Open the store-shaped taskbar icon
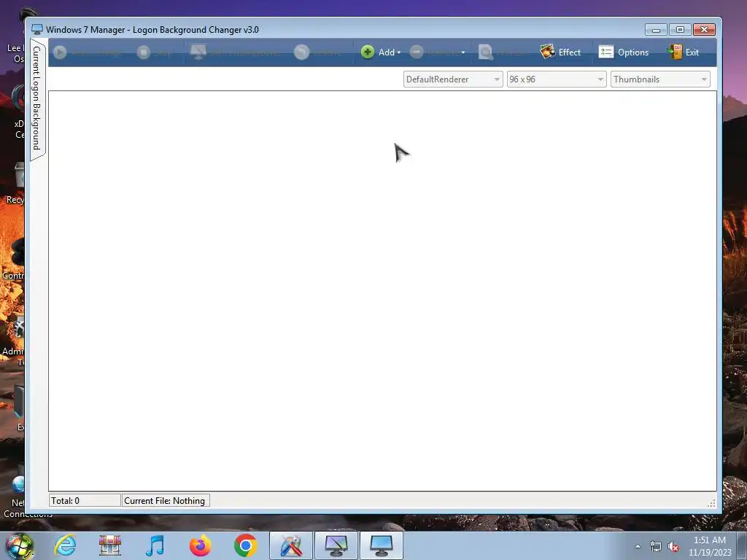 pos(110,545)
